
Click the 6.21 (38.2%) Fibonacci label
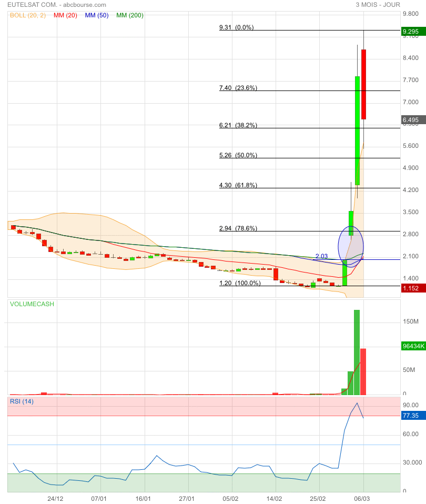pyautogui.click(x=238, y=125)
